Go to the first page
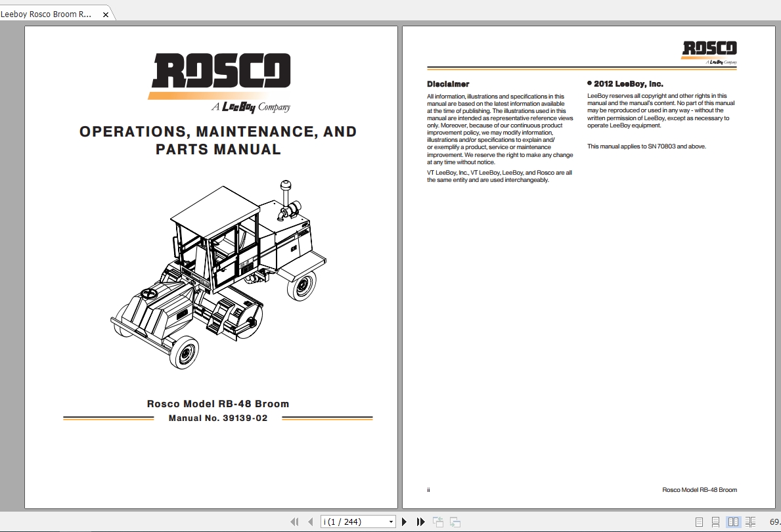The width and height of the screenshot is (781, 532). [x=295, y=522]
